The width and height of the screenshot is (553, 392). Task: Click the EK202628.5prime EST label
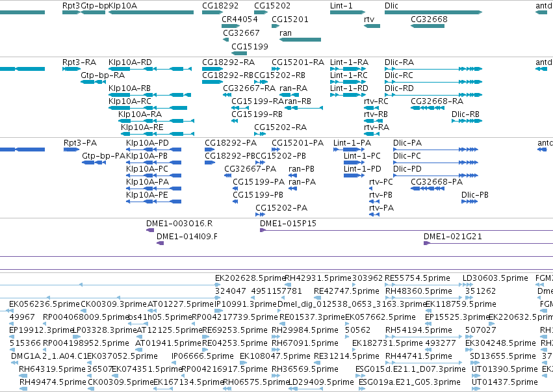click(250, 278)
